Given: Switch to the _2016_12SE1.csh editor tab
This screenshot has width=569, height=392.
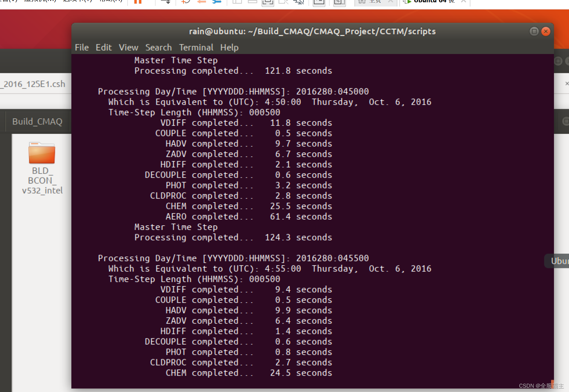Looking at the screenshot, I should [34, 84].
